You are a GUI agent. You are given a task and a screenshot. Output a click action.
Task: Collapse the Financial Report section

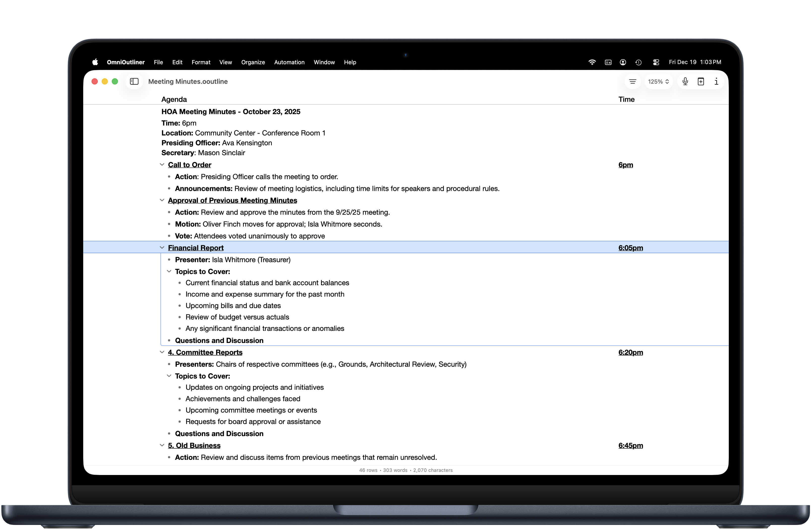tap(162, 248)
